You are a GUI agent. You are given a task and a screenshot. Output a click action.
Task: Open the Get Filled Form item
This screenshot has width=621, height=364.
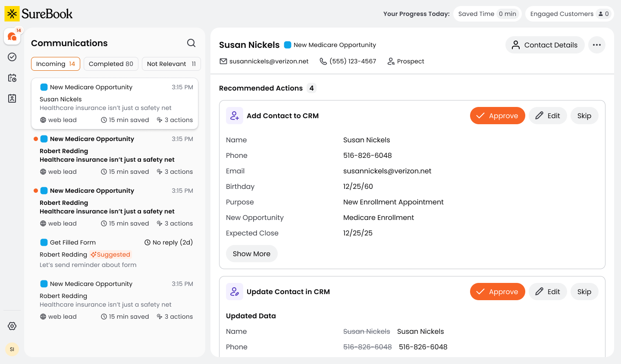click(115, 254)
